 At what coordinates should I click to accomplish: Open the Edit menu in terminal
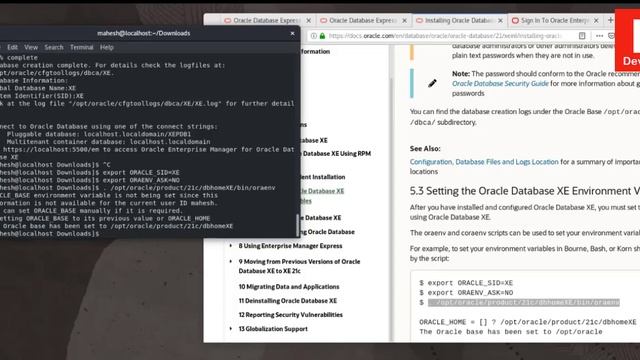click(x=13, y=47)
